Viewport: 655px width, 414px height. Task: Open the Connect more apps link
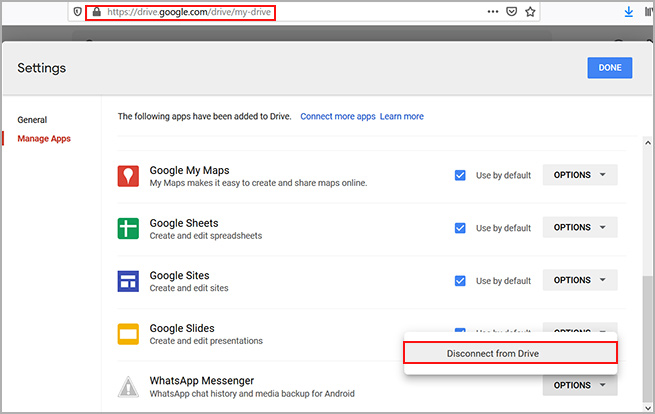click(x=337, y=116)
